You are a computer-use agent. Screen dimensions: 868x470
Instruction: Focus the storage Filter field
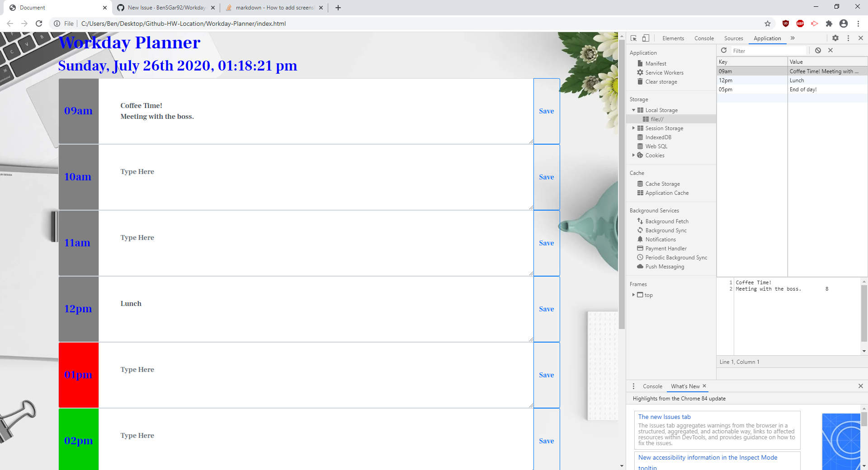pyautogui.click(x=769, y=51)
